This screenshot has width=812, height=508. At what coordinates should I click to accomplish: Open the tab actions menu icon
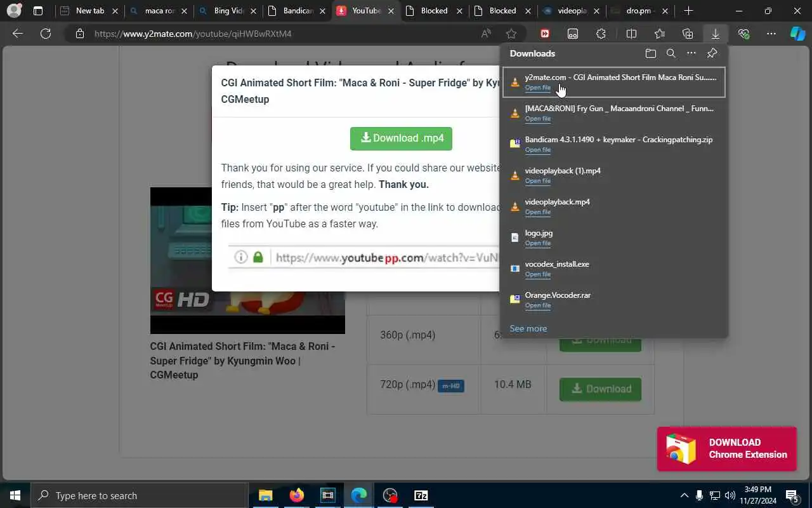(x=38, y=11)
